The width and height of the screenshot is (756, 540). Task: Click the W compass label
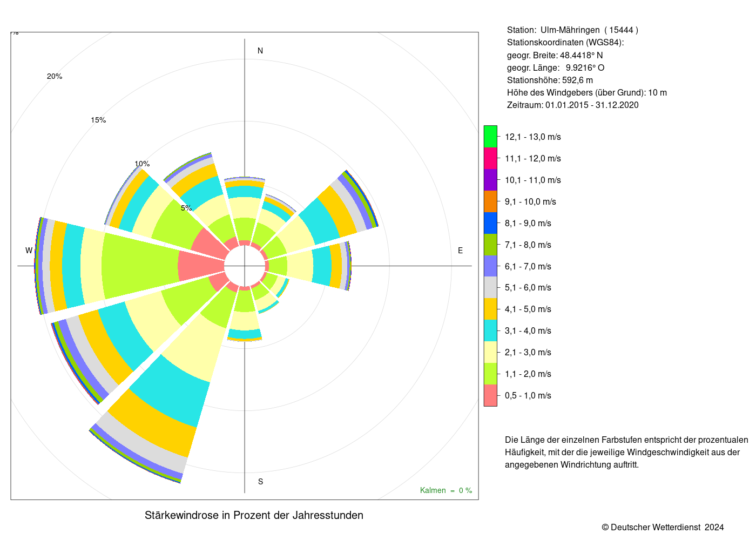point(29,251)
